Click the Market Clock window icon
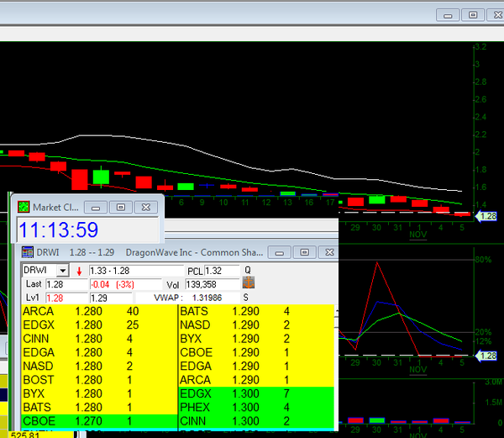The width and height of the screenshot is (504, 438). tap(23, 207)
